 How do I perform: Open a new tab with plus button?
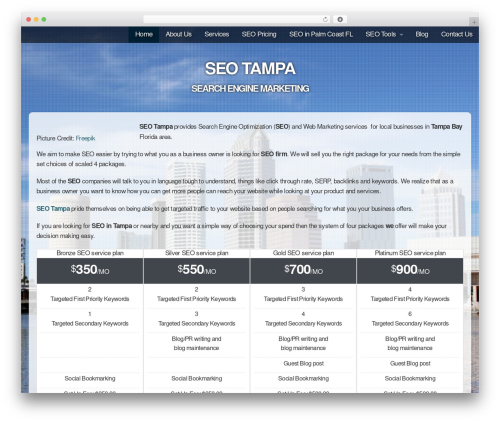(474, 22)
